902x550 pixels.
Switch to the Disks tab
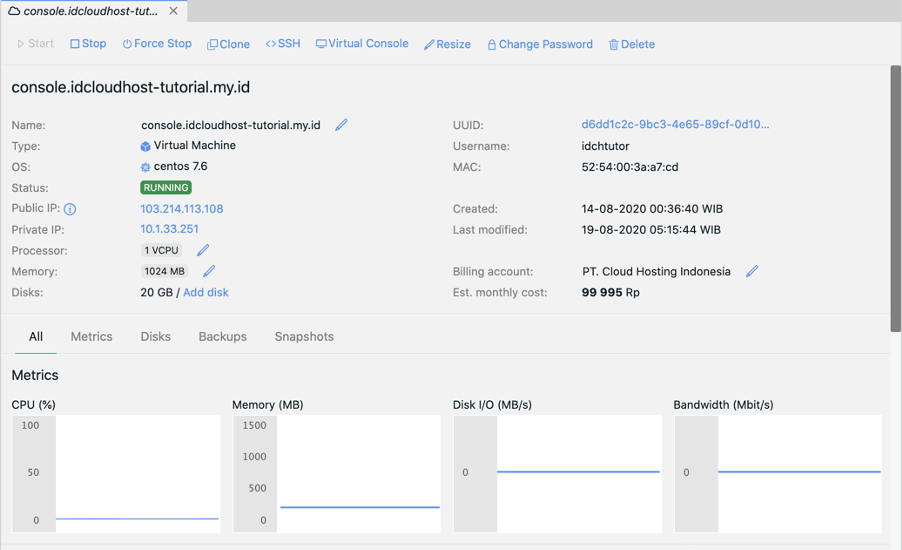pyautogui.click(x=155, y=337)
